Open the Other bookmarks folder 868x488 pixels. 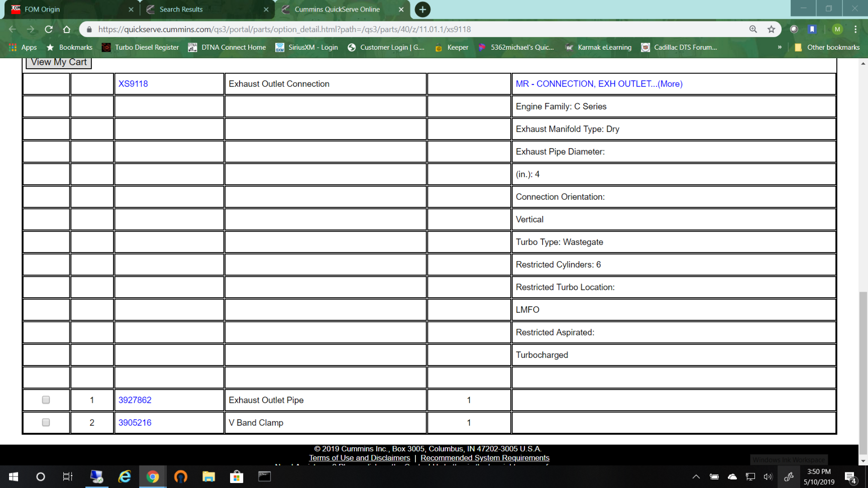[x=827, y=47]
